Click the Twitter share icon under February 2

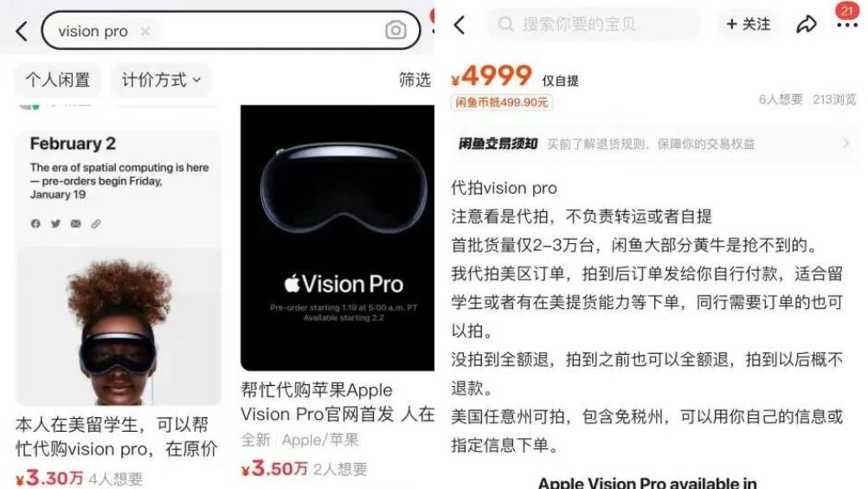(55, 223)
